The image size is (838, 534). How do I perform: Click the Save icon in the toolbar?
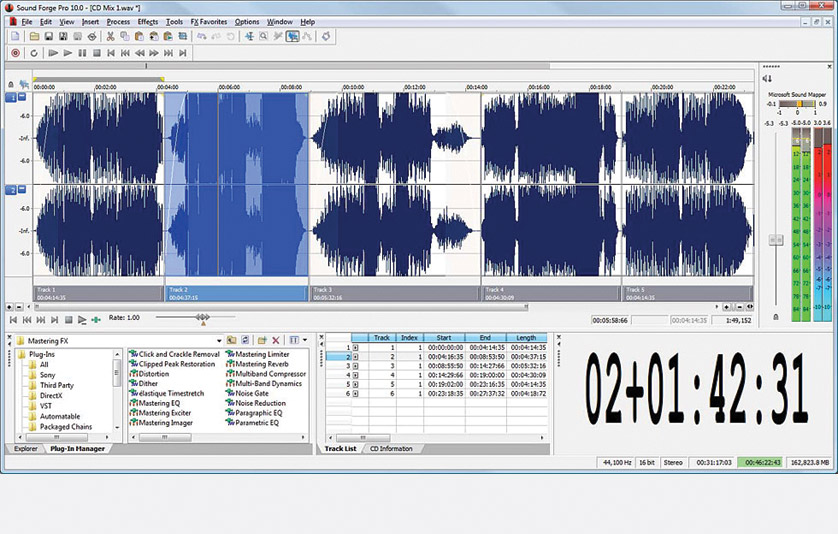click(49, 36)
